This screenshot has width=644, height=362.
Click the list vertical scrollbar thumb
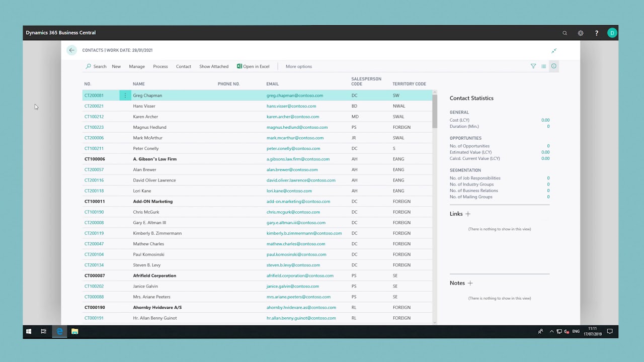435,113
